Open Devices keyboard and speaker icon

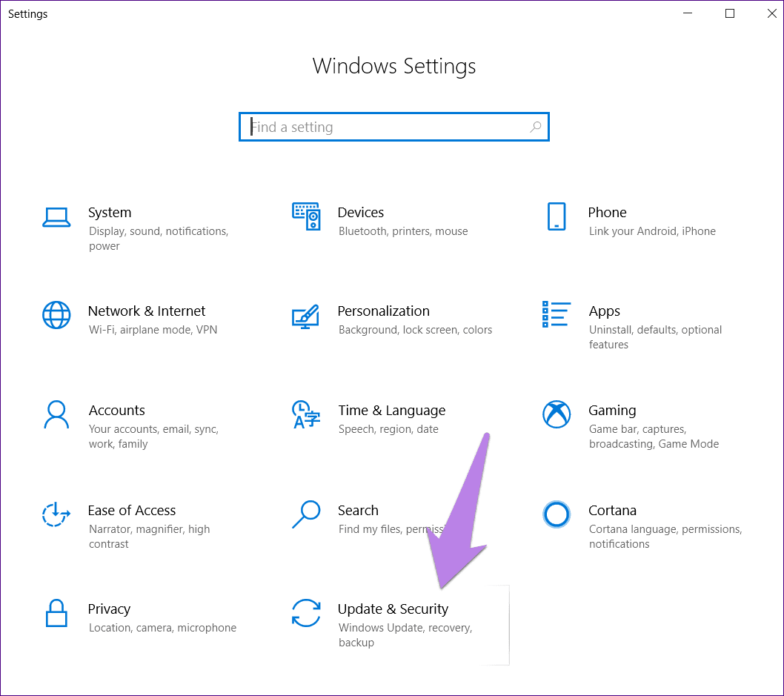pyautogui.click(x=306, y=216)
